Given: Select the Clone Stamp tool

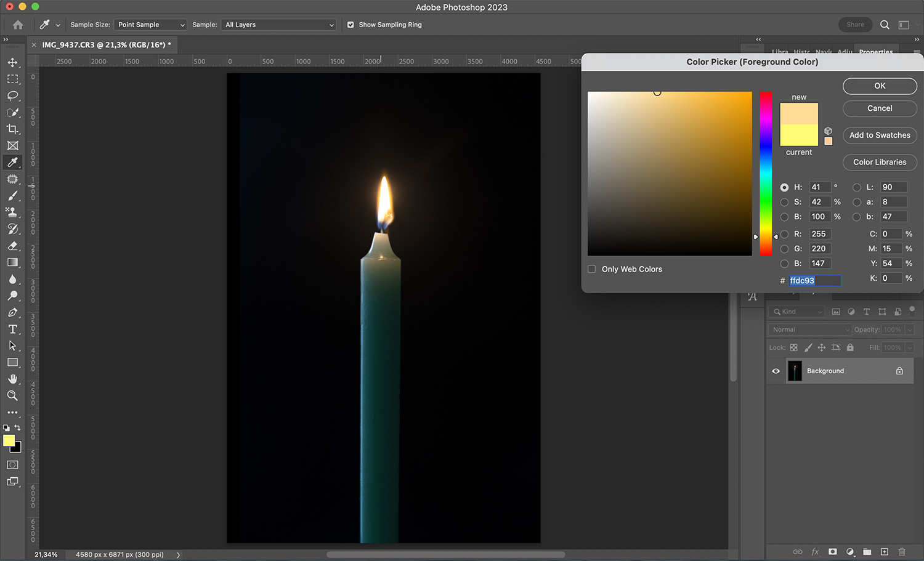Looking at the screenshot, I should [x=12, y=212].
